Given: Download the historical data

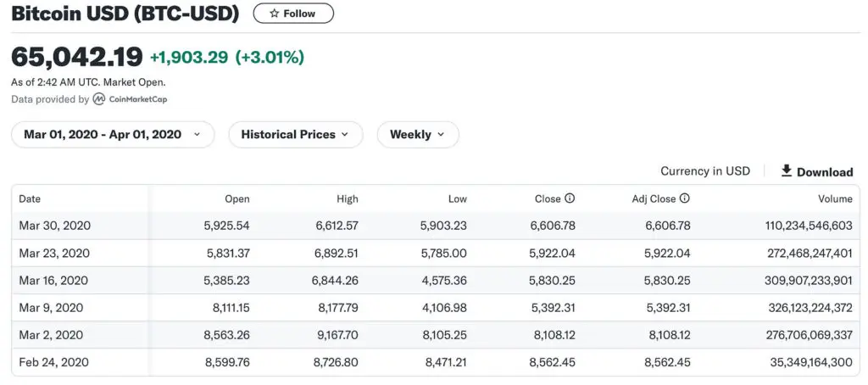Looking at the screenshot, I should tap(817, 172).
